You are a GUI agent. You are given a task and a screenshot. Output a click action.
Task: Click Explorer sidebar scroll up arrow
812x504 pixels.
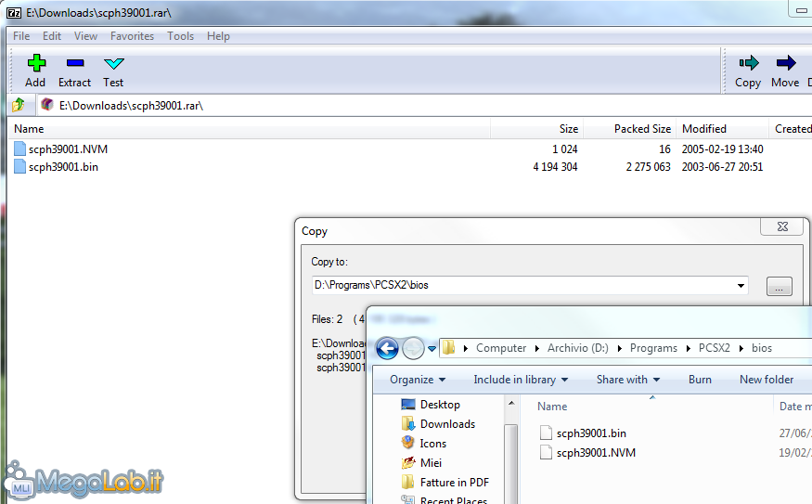pyautogui.click(x=511, y=404)
